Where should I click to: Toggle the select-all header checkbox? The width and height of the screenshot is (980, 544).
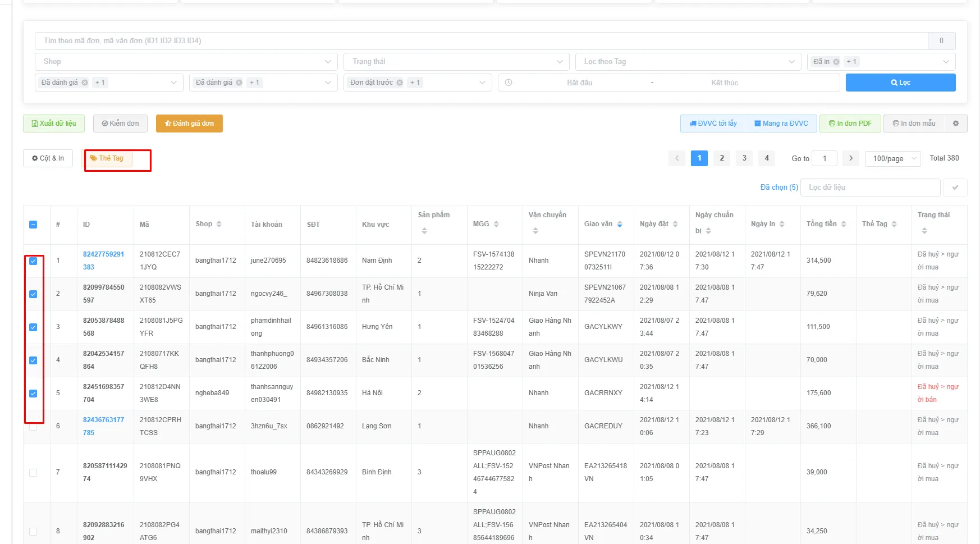(33, 225)
